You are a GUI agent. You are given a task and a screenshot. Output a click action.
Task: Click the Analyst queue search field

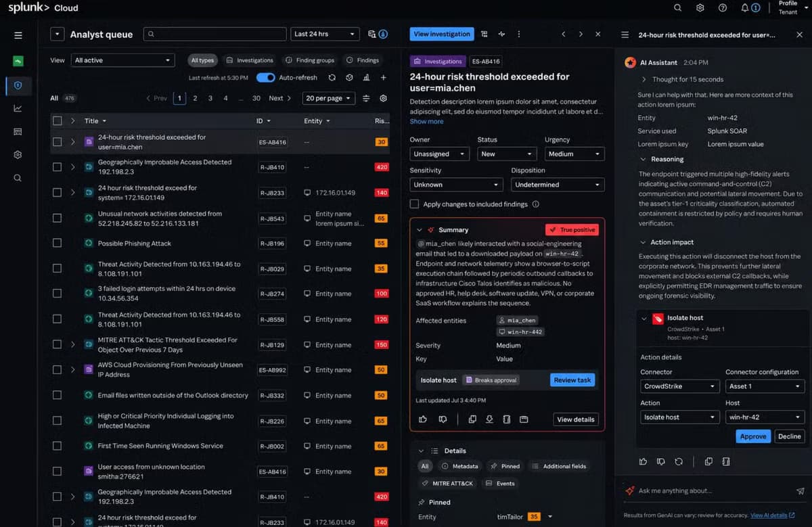[216, 34]
